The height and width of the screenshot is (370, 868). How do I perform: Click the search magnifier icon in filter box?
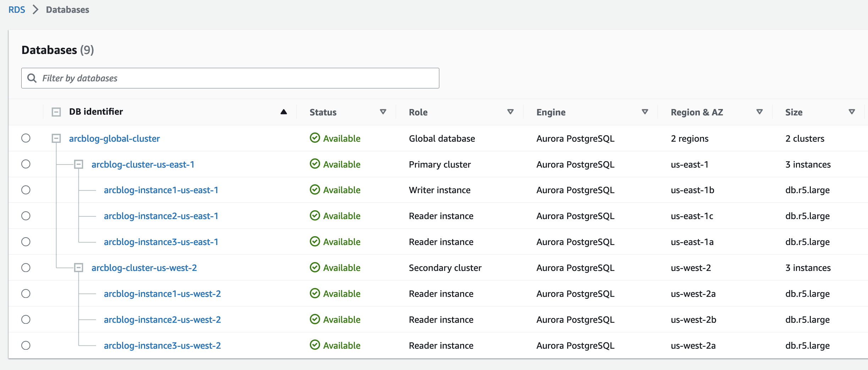click(x=32, y=78)
